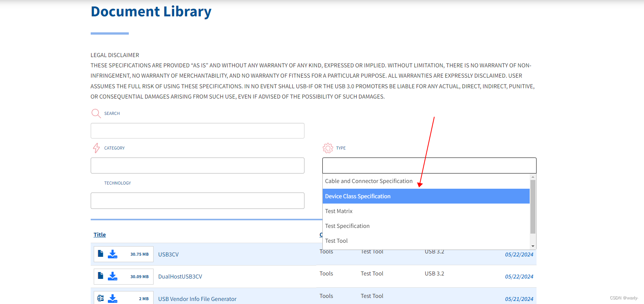Click the 05/21/2024 date

(x=519, y=299)
